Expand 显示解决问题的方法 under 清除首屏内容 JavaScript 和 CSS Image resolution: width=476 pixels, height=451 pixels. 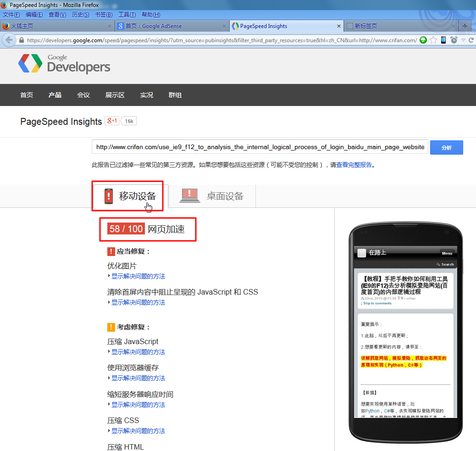(138, 302)
